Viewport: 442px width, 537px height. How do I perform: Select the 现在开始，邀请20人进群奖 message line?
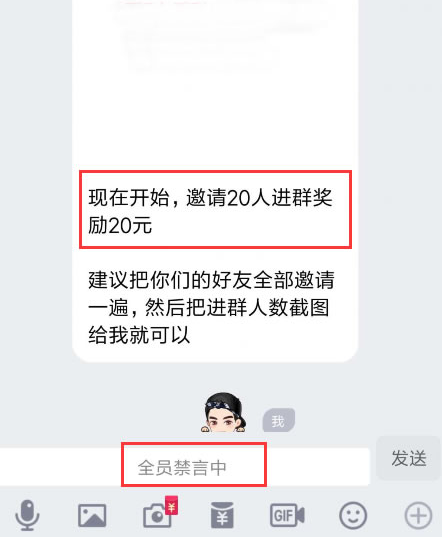click(x=210, y=198)
